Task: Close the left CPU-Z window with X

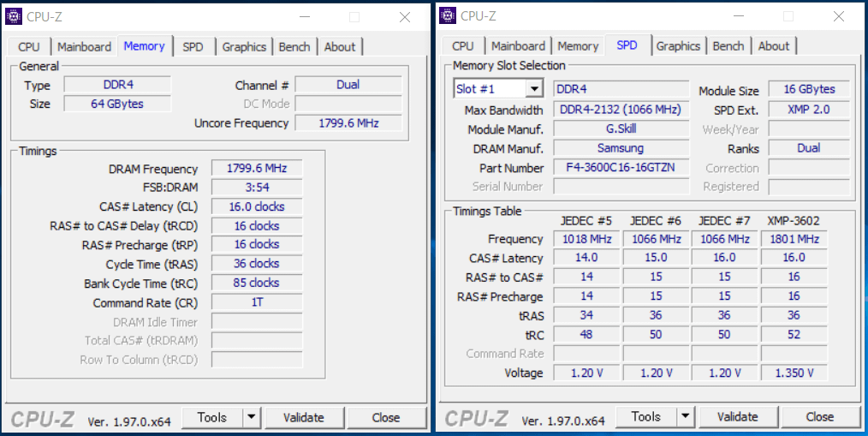Action: click(x=405, y=17)
